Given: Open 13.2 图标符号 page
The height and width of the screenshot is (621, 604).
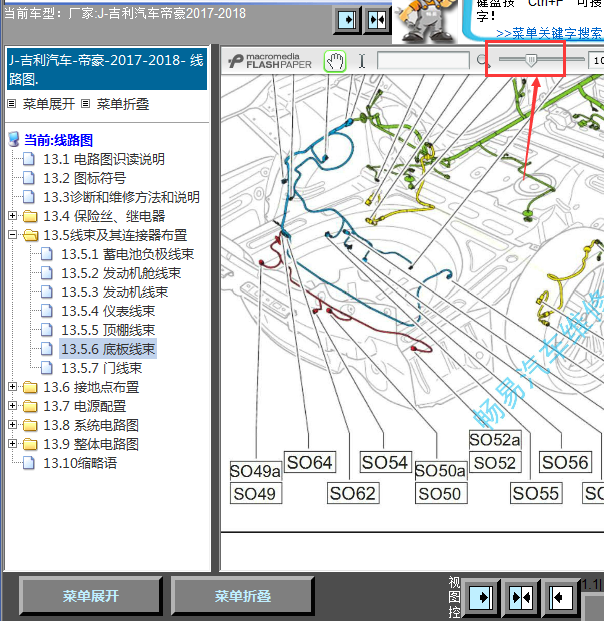Looking at the screenshot, I should tap(84, 178).
